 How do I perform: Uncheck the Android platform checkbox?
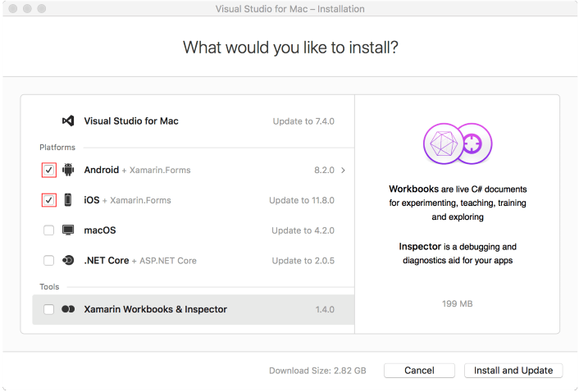click(48, 170)
